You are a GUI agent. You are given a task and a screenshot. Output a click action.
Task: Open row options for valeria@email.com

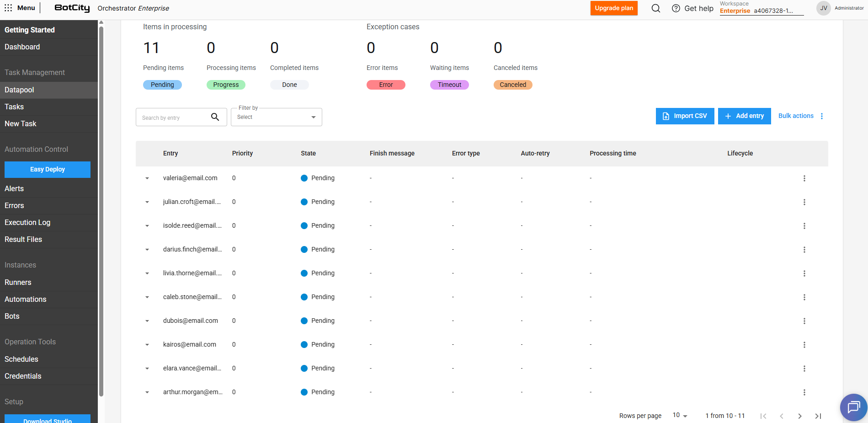804,178
